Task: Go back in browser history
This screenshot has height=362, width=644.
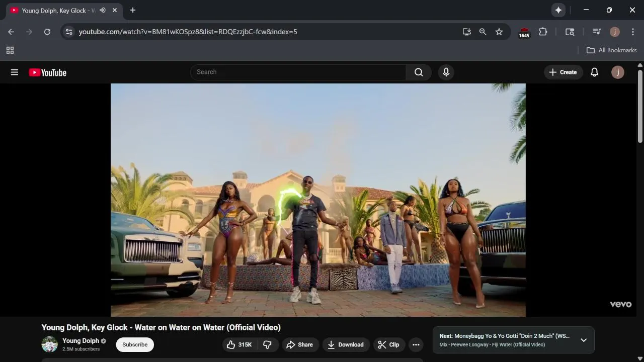Action: [11, 32]
